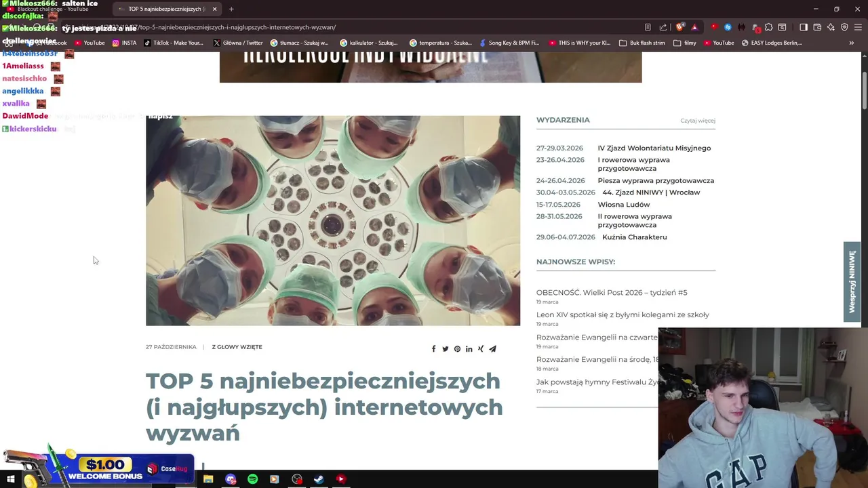The height and width of the screenshot is (488, 868).
Task: Open the Brave Wallet icon
Action: [x=817, y=27]
